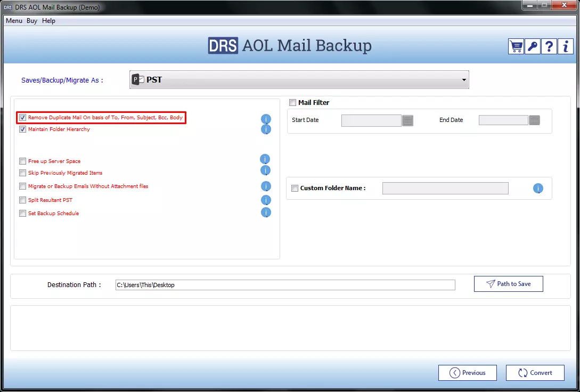Uncheck Maintain Folder Hierarchy checkbox
This screenshot has height=392, width=580.
coord(22,129)
